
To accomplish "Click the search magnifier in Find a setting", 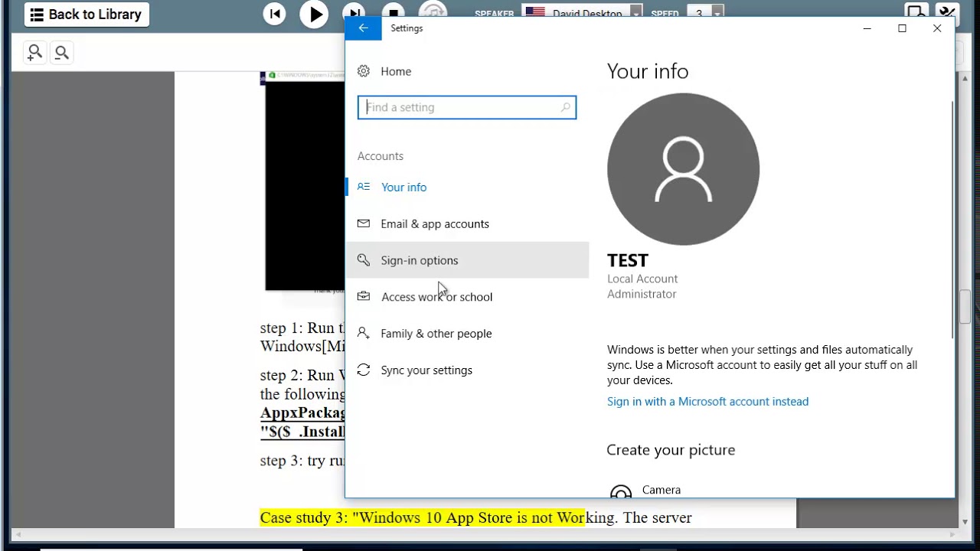I will [566, 107].
